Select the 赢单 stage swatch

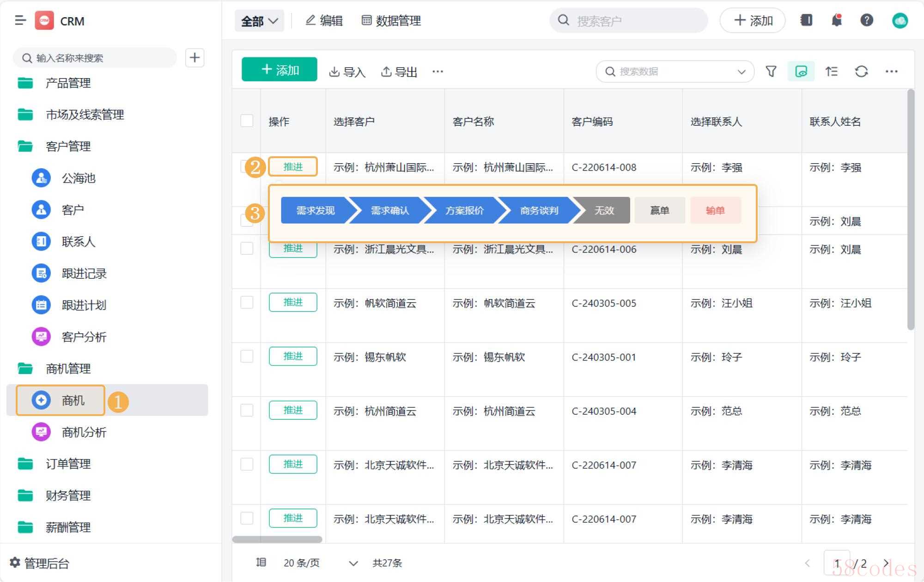[659, 210]
